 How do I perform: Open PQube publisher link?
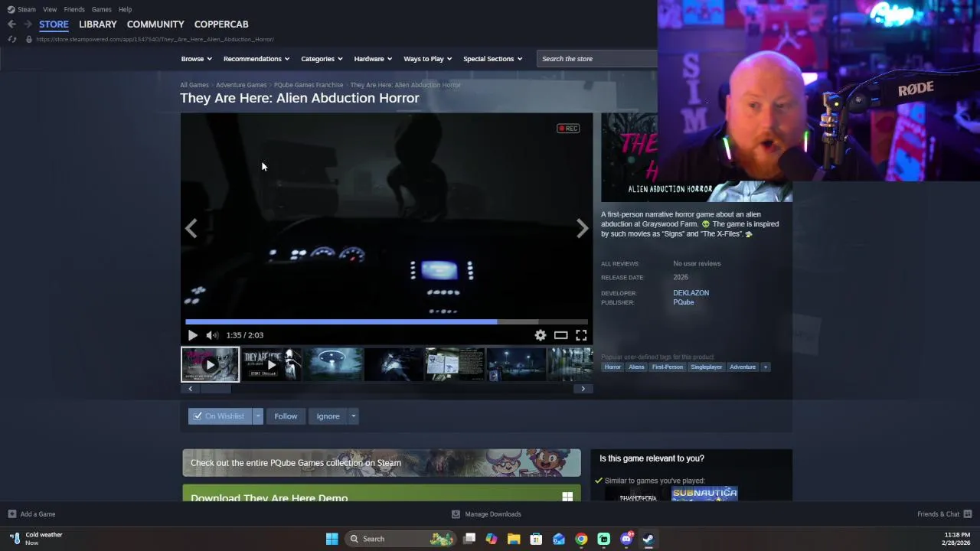tap(684, 302)
